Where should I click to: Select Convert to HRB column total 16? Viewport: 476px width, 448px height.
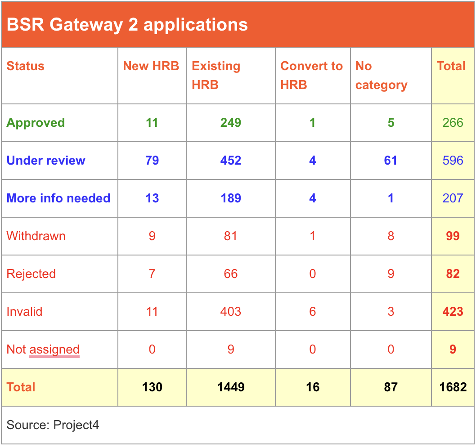(x=313, y=387)
